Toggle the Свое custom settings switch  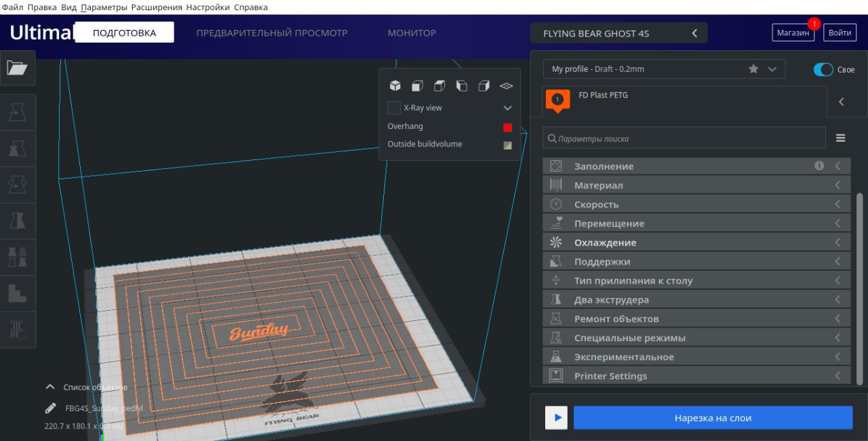click(823, 69)
